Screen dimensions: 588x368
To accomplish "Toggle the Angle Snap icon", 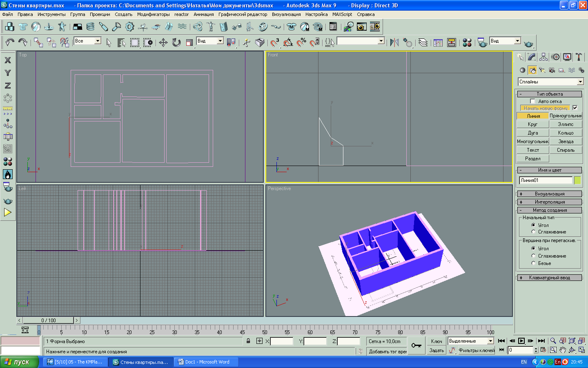I will (x=288, y=42).
